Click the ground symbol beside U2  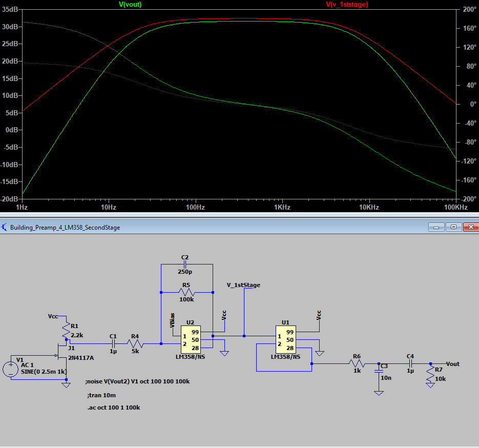[224, 354]
